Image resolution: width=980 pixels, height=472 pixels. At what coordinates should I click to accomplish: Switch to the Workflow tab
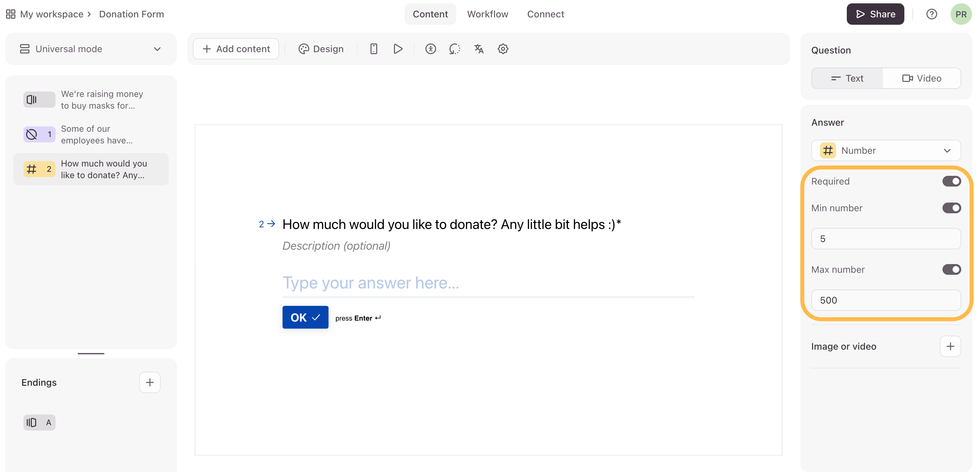tap(487, 14)
